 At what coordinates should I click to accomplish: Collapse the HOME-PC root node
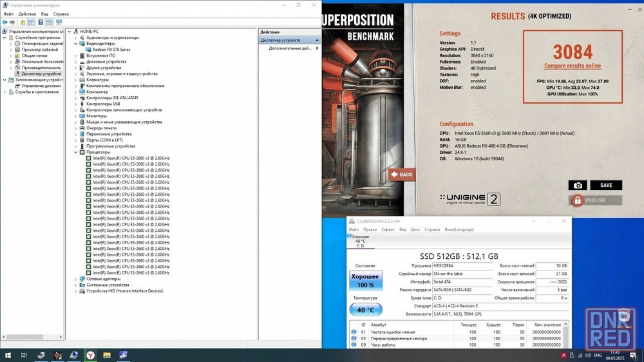tap(70, 31)
